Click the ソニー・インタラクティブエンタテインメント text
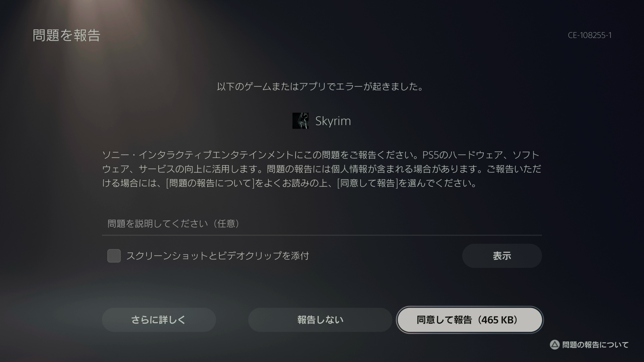Screen dimensions: 644x362 [198, 155]
